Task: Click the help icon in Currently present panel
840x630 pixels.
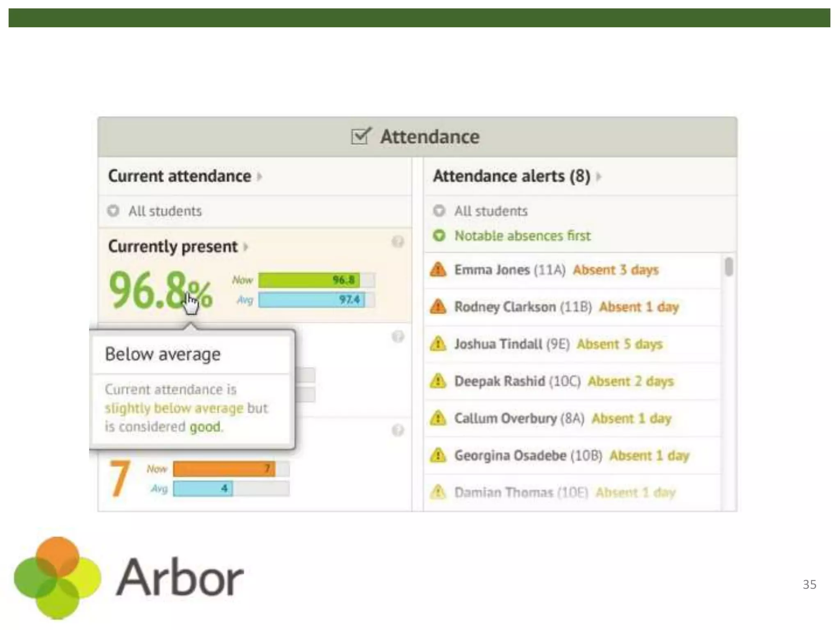Action: (x=397, y=242)
